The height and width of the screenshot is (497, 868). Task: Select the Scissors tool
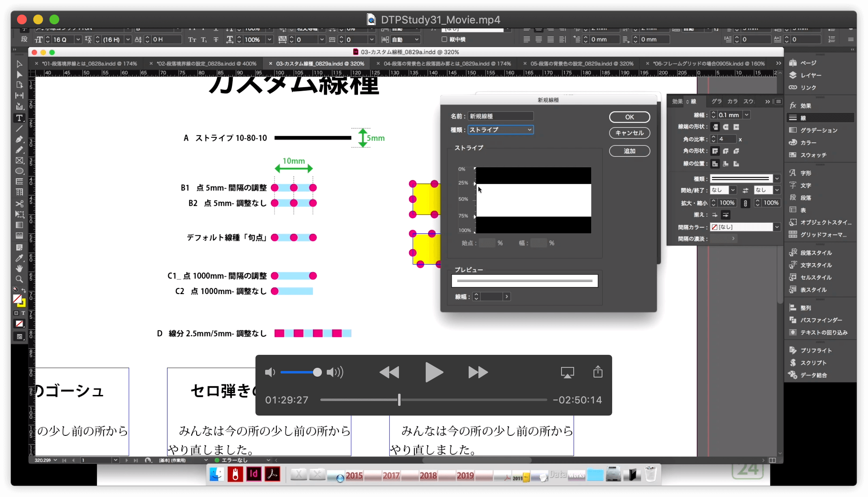click(x=19, y=203)
